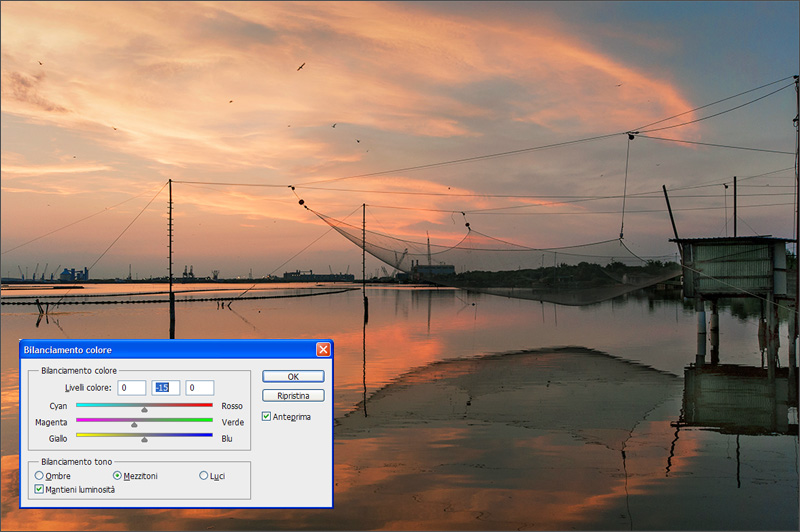Click the red end of the Cyan–Rosso slider
The height and width of the screenshot is (532, 800).
[208, 405]
